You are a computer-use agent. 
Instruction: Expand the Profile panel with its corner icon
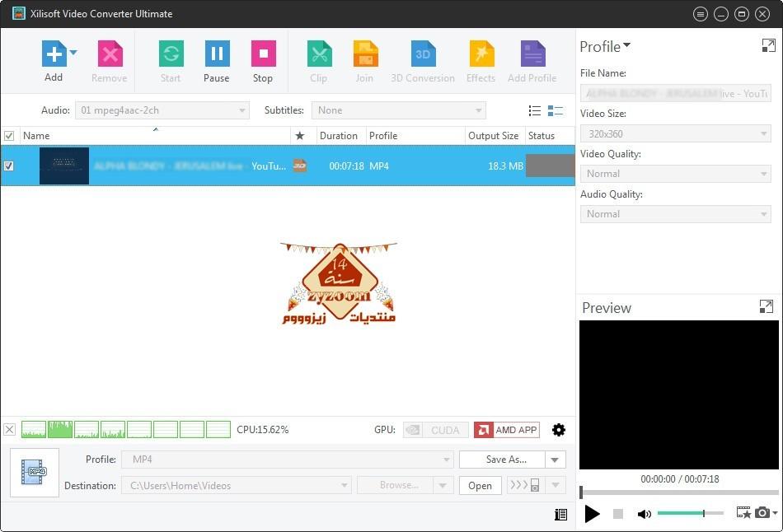(x=768, y=45)
